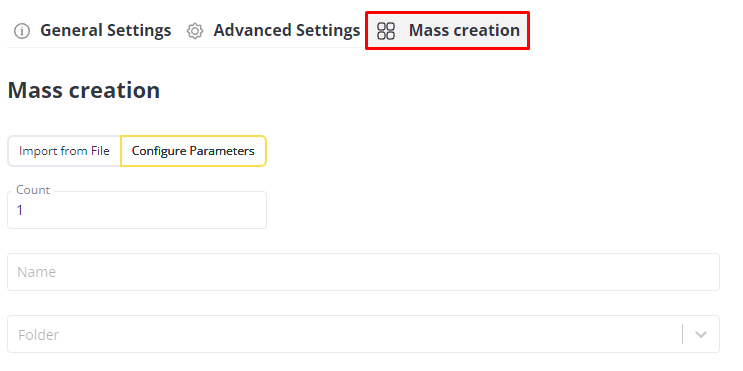743x371 pixels.
Task: Click the Count field label
Action: [33, 190]
